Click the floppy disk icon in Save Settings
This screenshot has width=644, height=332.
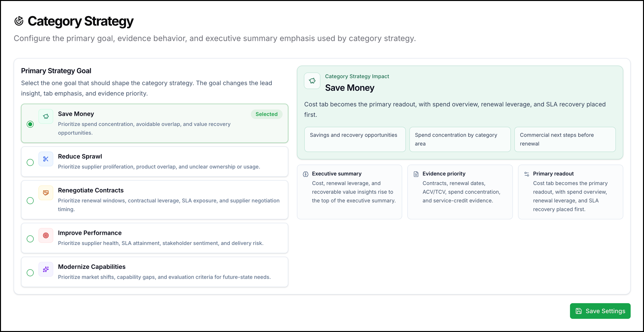pyautogui.click(x=579, y=311)
